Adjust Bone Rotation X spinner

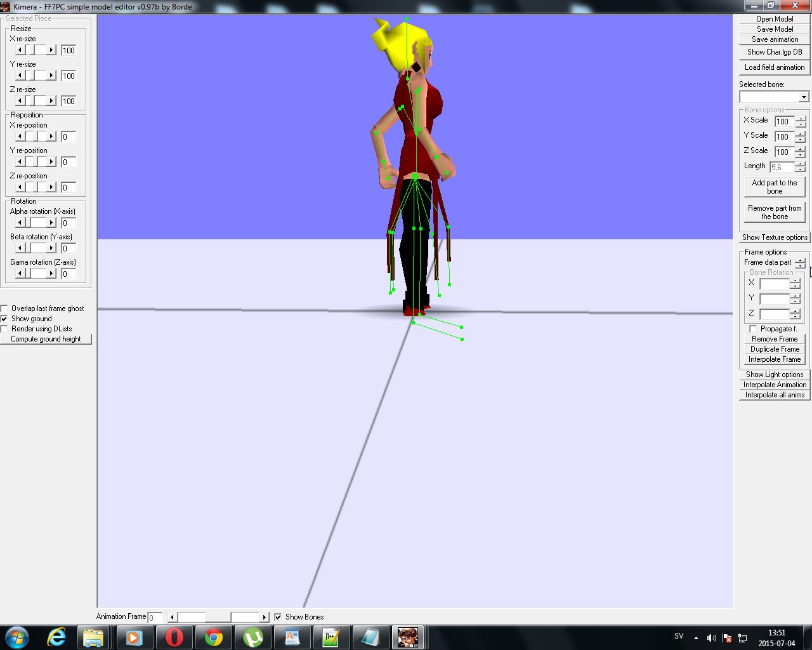[795, 284]
